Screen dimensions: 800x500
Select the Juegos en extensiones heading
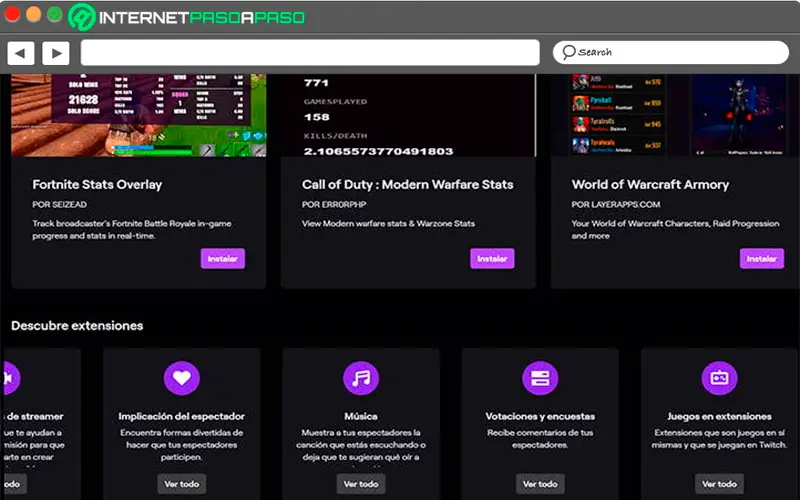point(719,416)
